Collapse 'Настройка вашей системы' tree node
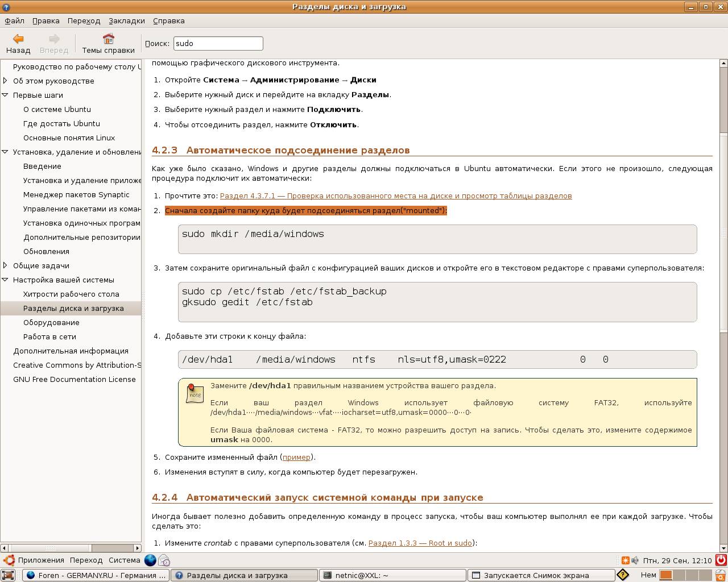728x582 pixels. pyautogui.click(x=5, y=280)
